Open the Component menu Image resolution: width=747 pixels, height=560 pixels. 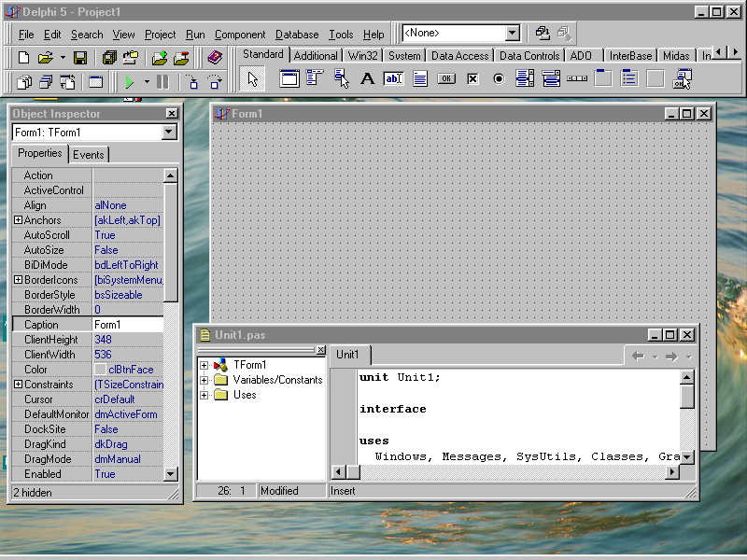(x=240, y=35)
